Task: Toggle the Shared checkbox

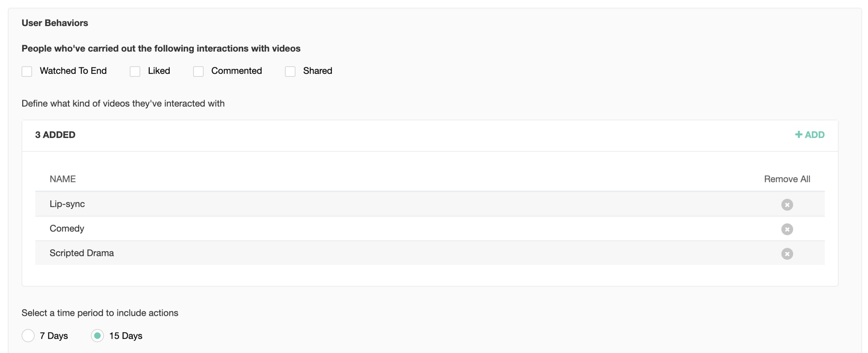Action: [x=290, y=72]
